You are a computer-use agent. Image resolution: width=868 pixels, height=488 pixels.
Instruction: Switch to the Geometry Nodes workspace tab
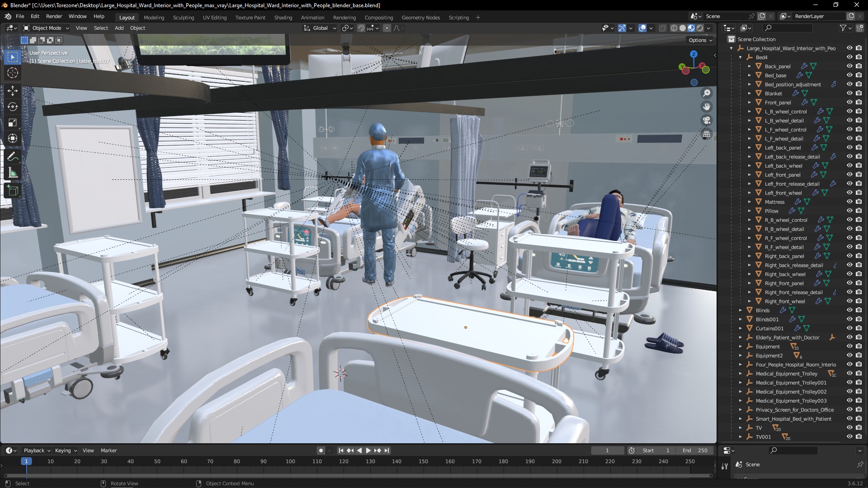pyautogui.click(x=420, y=18)
